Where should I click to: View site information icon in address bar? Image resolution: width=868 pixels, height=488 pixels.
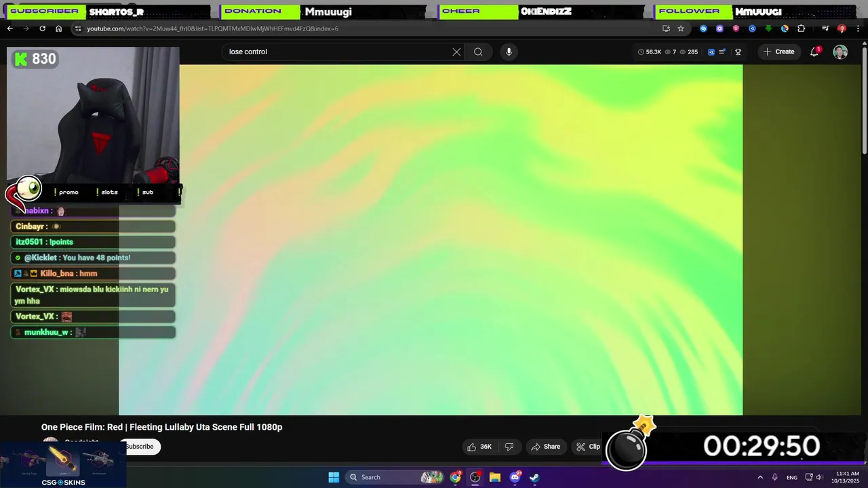[x=78, y=28]
